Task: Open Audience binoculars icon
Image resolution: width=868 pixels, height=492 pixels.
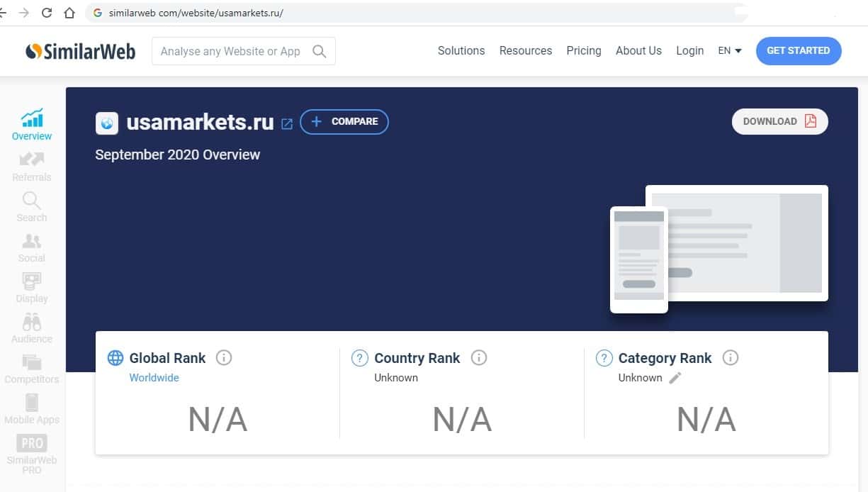Action: [x=32, y=323]
